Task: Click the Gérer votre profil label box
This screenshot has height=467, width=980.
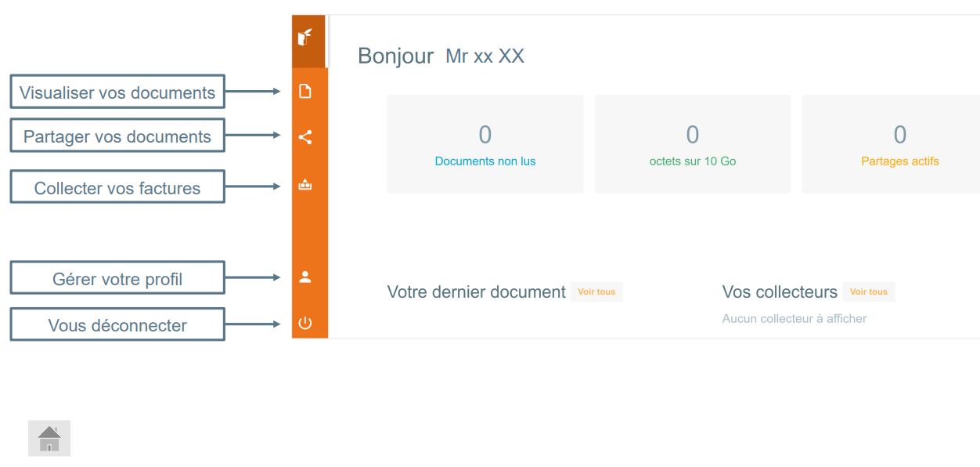Action: tap(117, 277)
